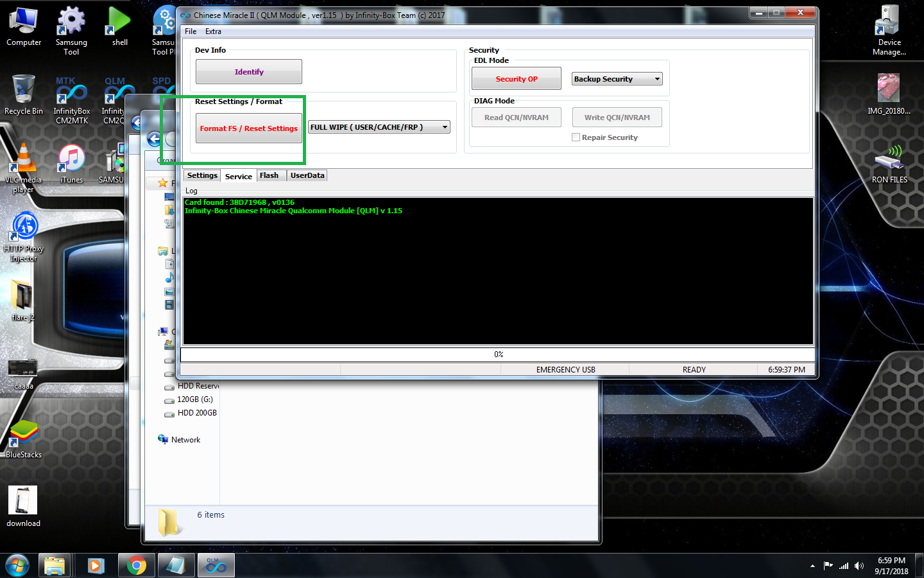Open HTTP Proxy Injector shortcut

click(24, 237)
